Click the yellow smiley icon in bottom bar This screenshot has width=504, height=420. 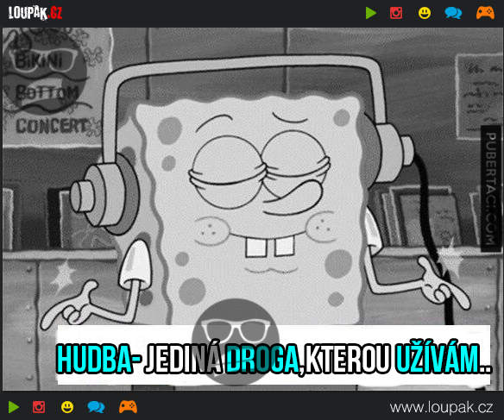(67, 407)
